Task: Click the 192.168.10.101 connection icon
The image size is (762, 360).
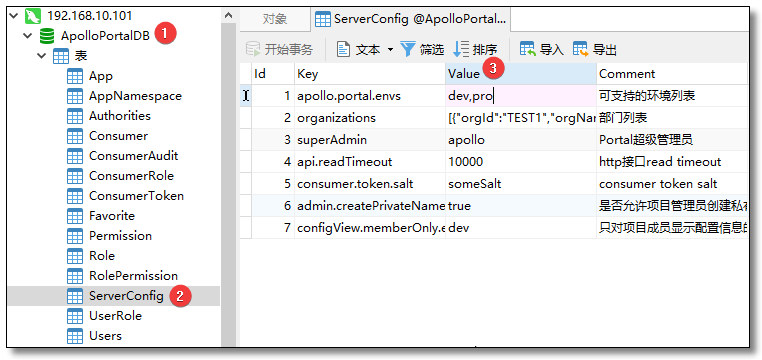Action: [33, 16]
